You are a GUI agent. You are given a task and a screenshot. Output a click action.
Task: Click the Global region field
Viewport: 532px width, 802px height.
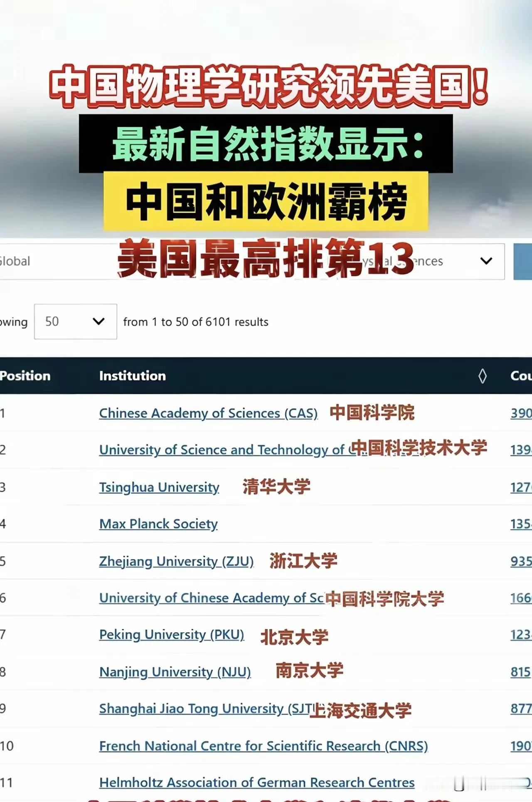(58, 261)
